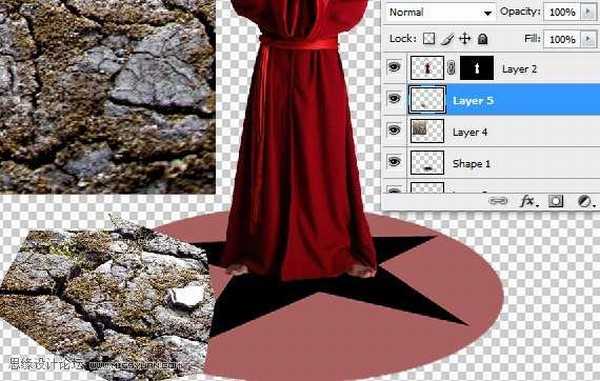Open the Fill slider arrow
600x381 pixels.
point(588,39)
